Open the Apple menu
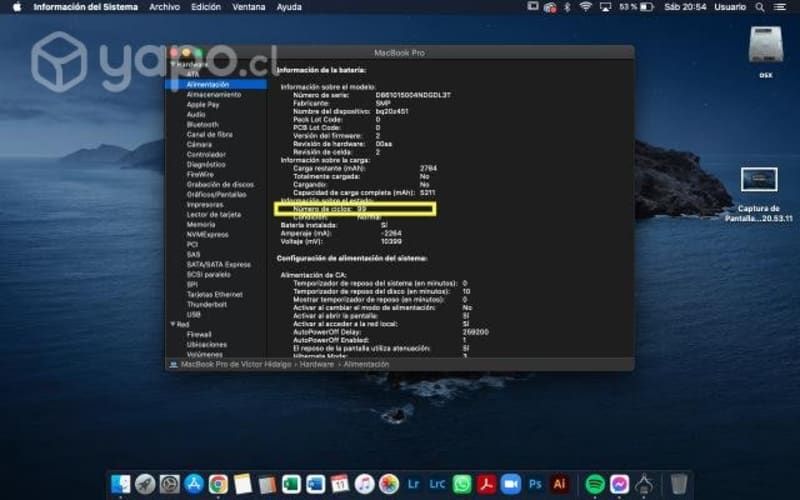The image size is (800, 500). pos(16,7)
